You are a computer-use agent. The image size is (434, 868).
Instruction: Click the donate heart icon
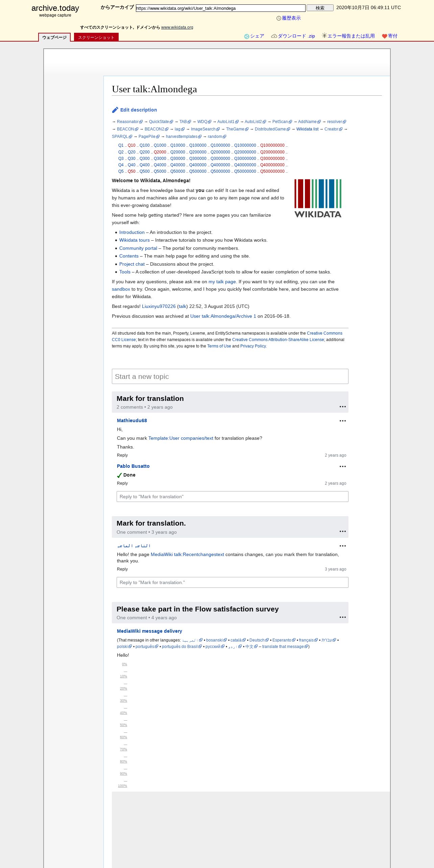(x=384, y=36)
